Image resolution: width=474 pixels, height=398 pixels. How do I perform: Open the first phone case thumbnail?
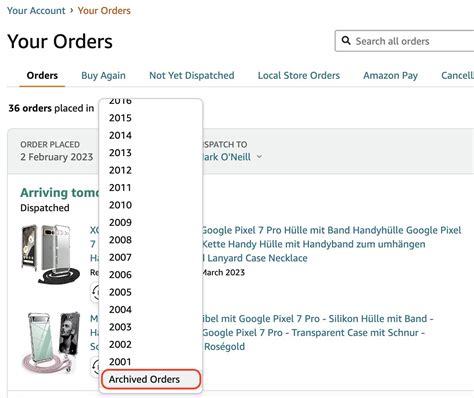point(51,254)
